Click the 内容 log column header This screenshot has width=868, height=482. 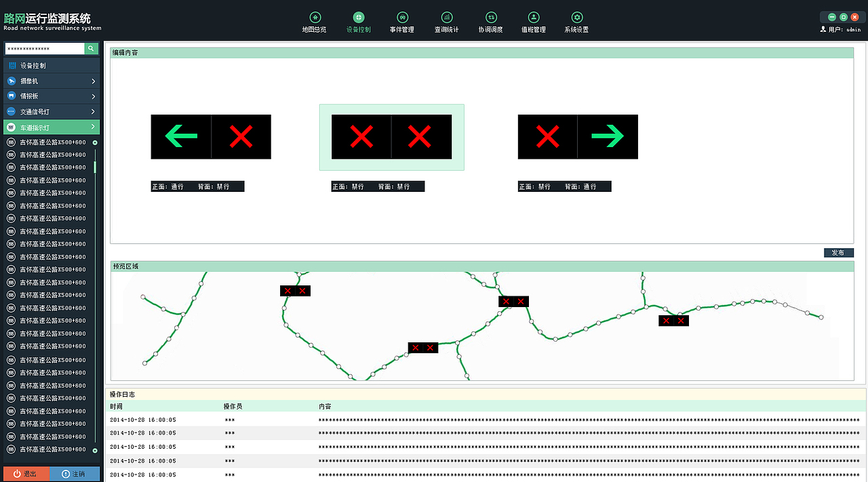tap(325, 407)
